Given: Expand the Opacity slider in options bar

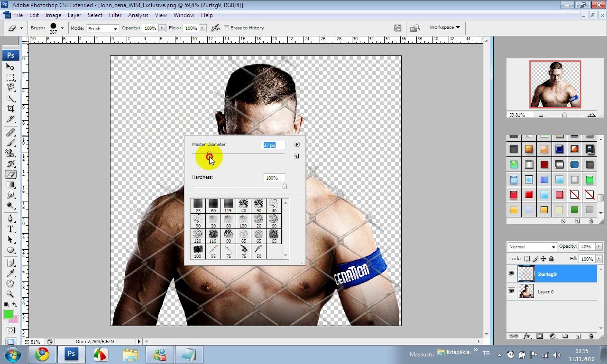Looking at the screenshot, I should (x=163, y=28).
